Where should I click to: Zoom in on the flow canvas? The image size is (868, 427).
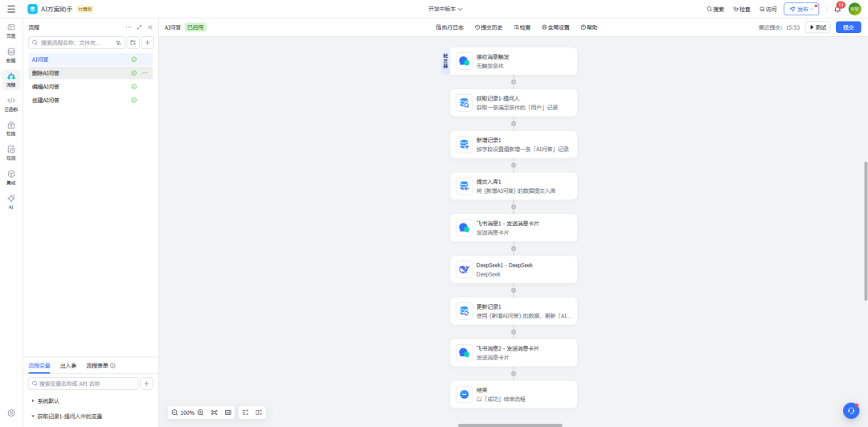click(200, 413)
